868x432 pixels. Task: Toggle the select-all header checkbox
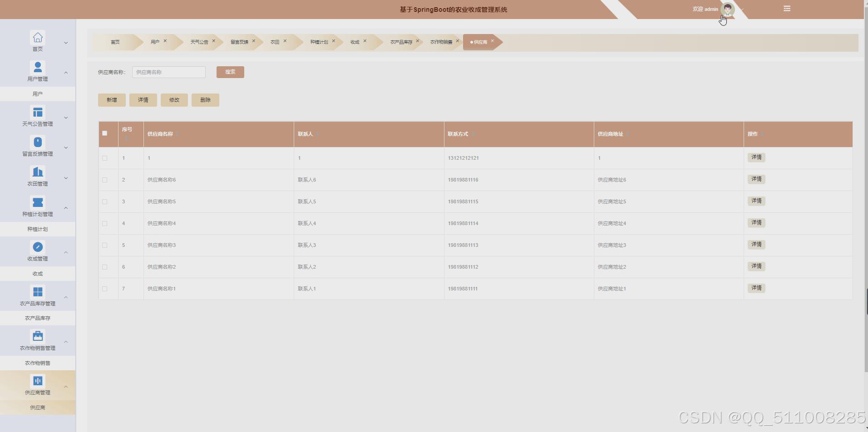(x=105, y=133)
